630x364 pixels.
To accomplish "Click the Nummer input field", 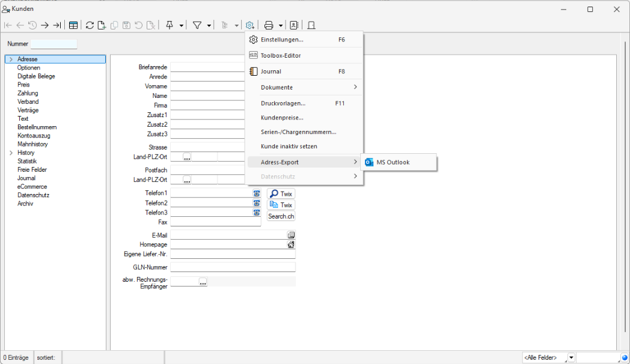I will tap(54, 44).
